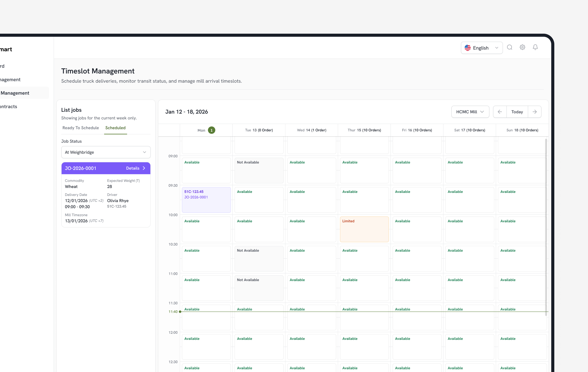Select Tuesday 09:00 Not Available slot
This screenshot has width=588, height=372.
(259, 170)
